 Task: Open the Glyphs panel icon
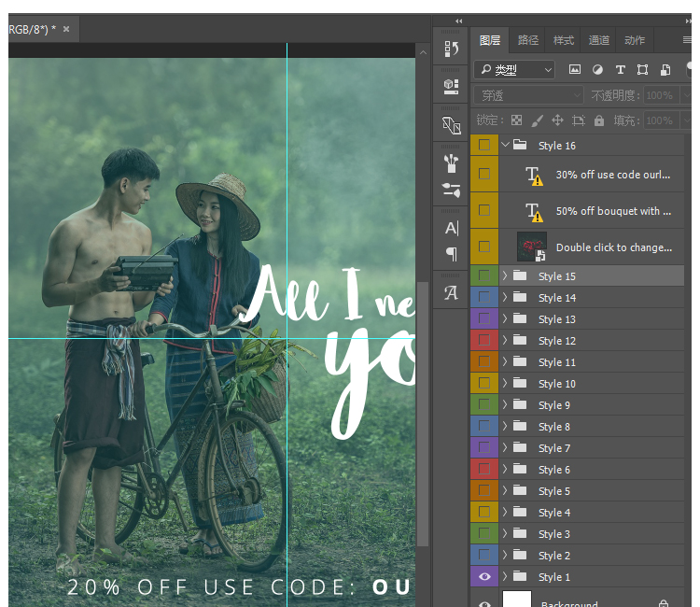point(452,292)
